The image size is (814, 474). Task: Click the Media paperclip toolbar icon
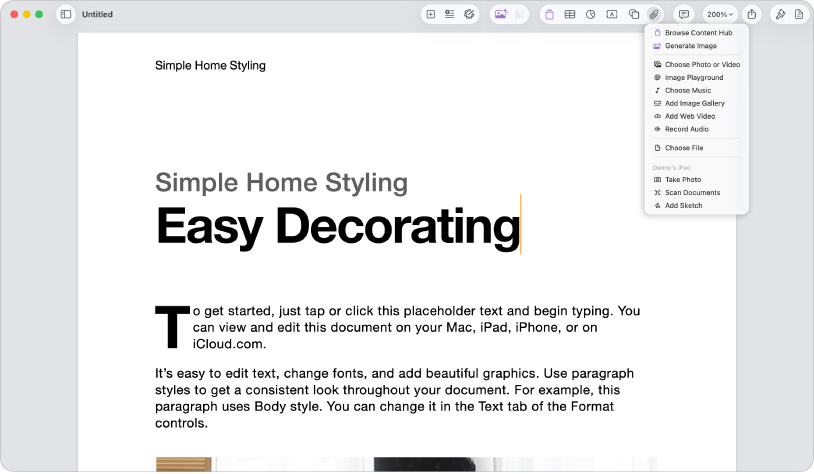(654, 15)
